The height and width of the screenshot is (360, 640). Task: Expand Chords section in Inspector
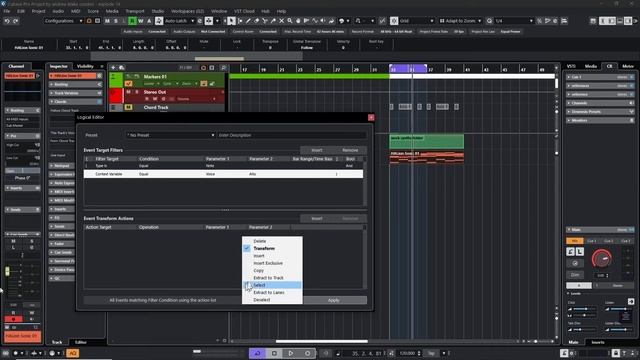[76, 102]
